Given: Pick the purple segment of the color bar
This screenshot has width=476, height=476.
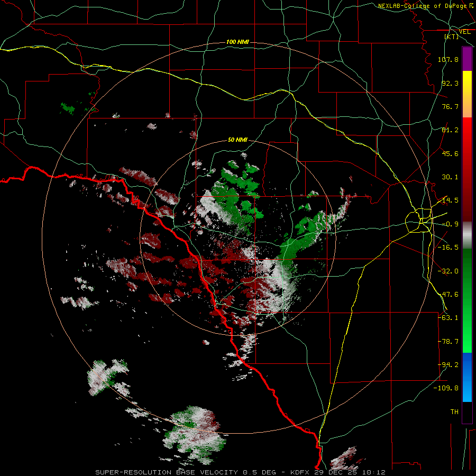Looking at the screenshot, I should click(467, 59).
